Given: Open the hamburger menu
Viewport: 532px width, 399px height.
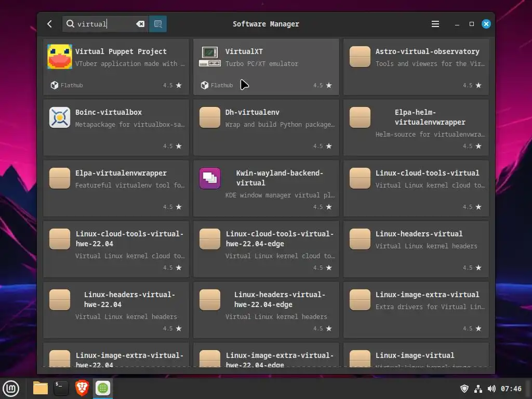Looking at the screenshot, I should coord(435,24).
